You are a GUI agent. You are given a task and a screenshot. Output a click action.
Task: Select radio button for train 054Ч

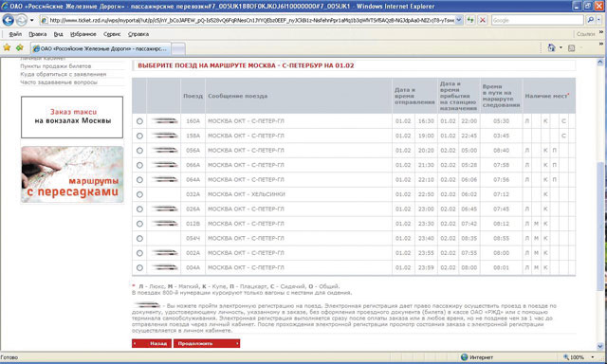click(x=139, y=239)
